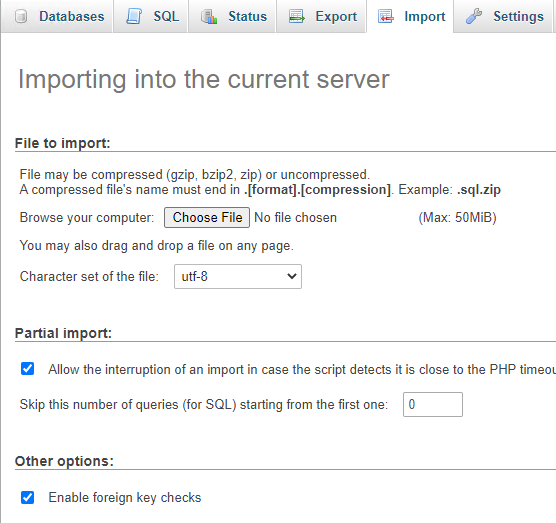556x523 pixels.
Task: Open the Status tab label
Action: 248,16
